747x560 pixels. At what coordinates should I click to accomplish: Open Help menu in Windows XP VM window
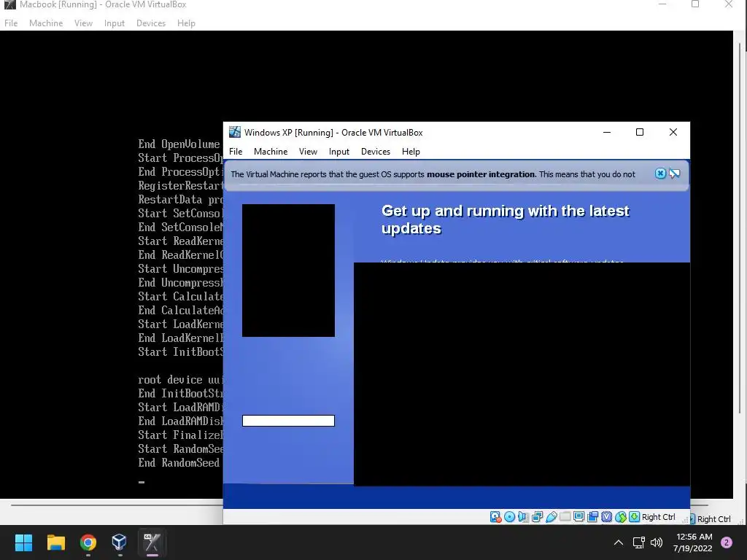pyautogui.click(x=411, y=152)
